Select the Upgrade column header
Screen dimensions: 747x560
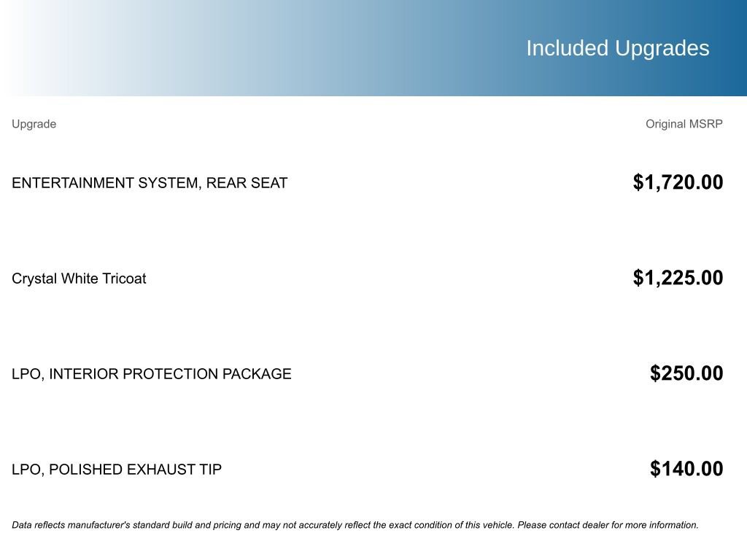34,124
